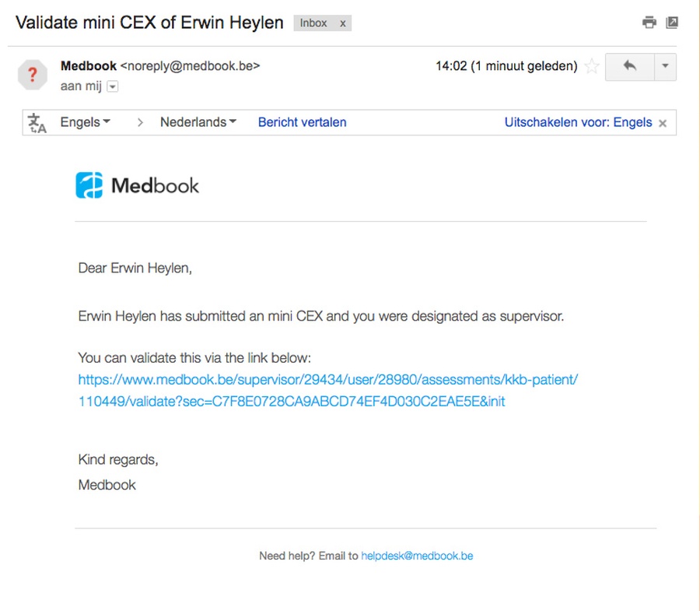This screenshot has width=700, height=611.
Task: Close the translation bar
Action: pos(663,123)
